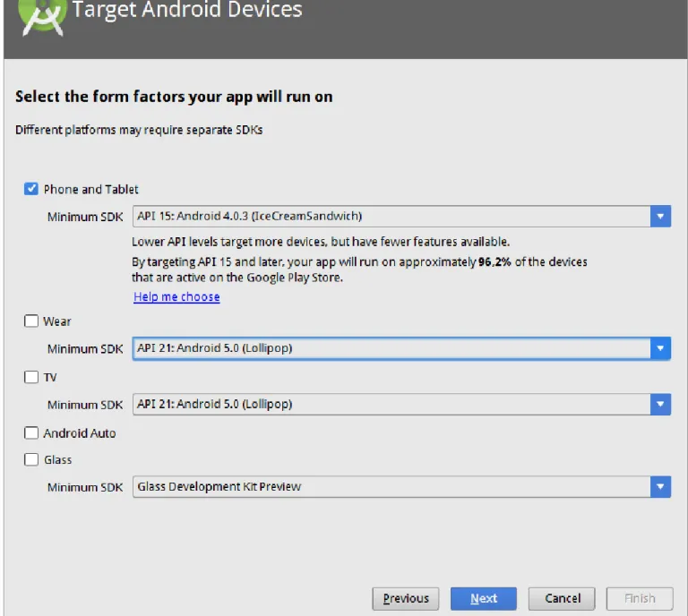Image resolution: width=688 pixels, height=616 pixels.
Task: Click the 96.2% device coverage text
Action: click(494, 262)
